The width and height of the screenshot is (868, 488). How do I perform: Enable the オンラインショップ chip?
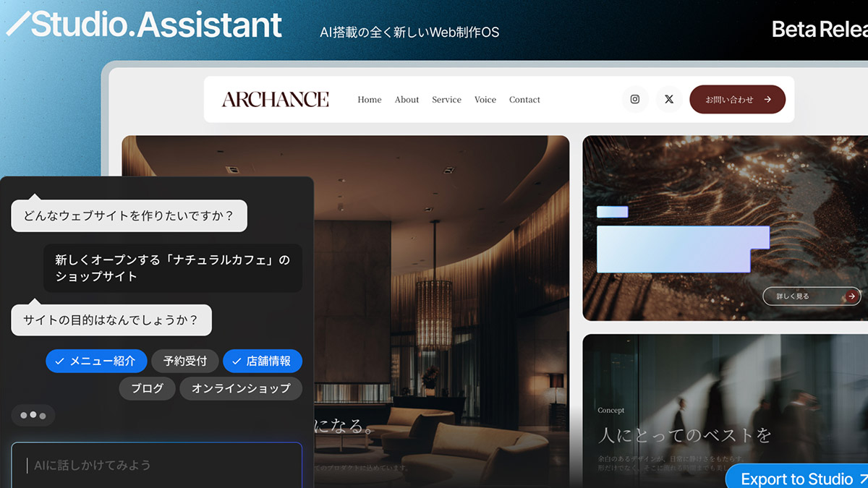pos(241,388)
